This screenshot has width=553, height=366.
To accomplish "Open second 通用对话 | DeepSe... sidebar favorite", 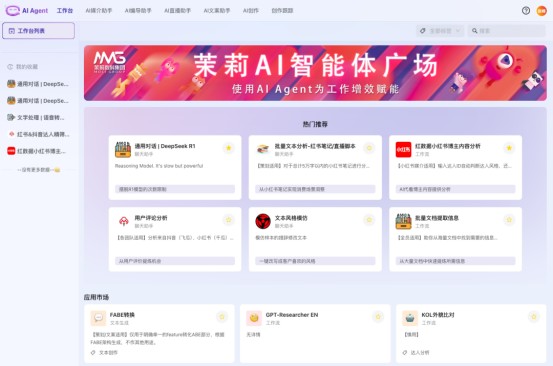I will pyautogui.click(x=38, y=101).
